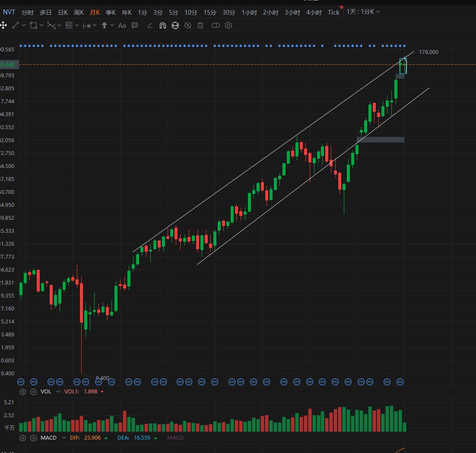Switch to 季K quarterly candlestick tab
Image resolution: width=476 pixels, height=453 pixels.
[x=111, y=13]
